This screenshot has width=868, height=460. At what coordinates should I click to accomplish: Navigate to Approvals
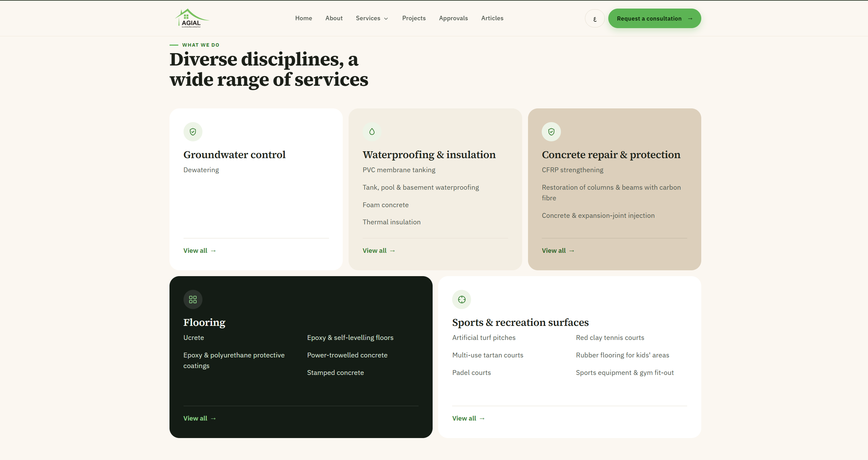[x=453, y=18]
